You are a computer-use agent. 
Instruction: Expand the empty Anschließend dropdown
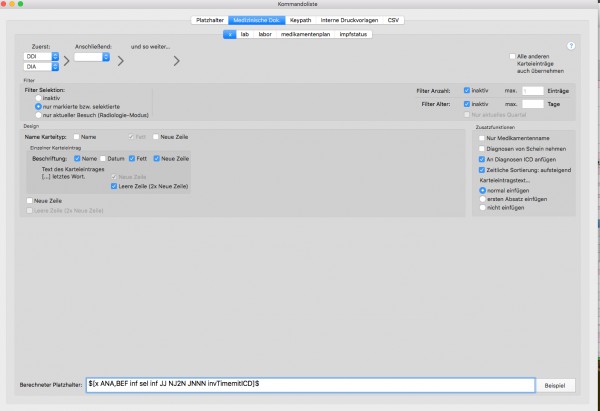point(92,57)
